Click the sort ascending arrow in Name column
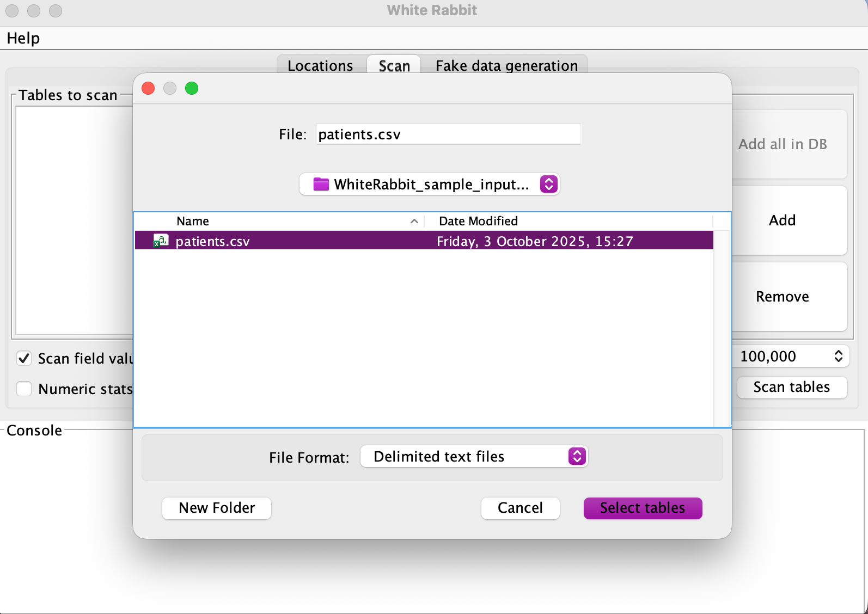 (414, 221)
